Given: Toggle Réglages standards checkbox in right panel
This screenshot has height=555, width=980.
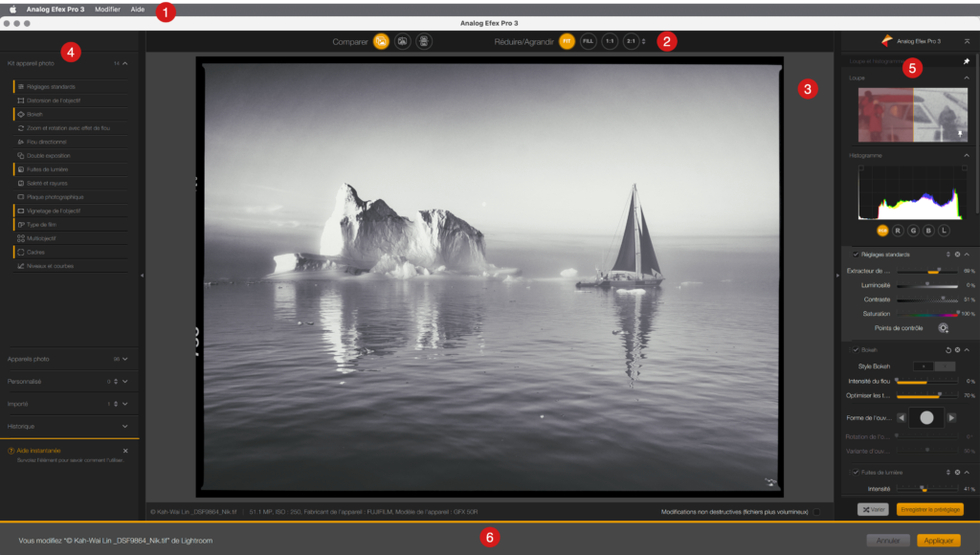Looking at the screenshot, I should 856,255.
